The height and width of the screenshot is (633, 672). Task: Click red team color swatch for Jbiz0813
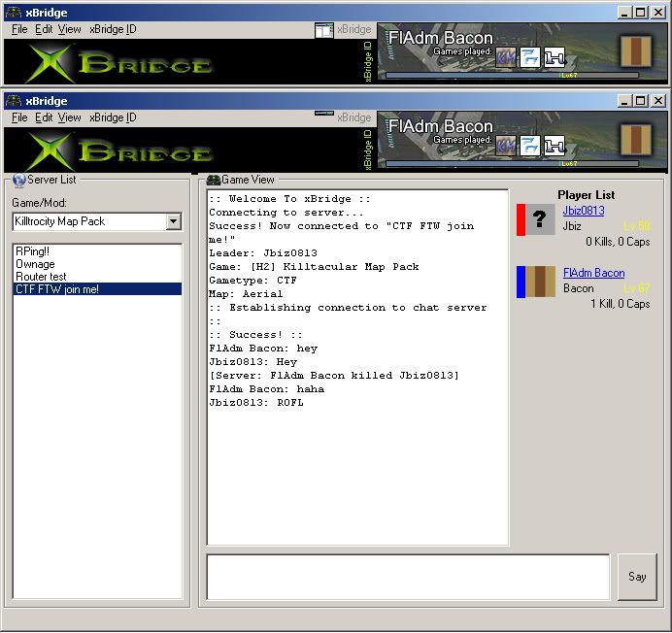tap(521, 219)
